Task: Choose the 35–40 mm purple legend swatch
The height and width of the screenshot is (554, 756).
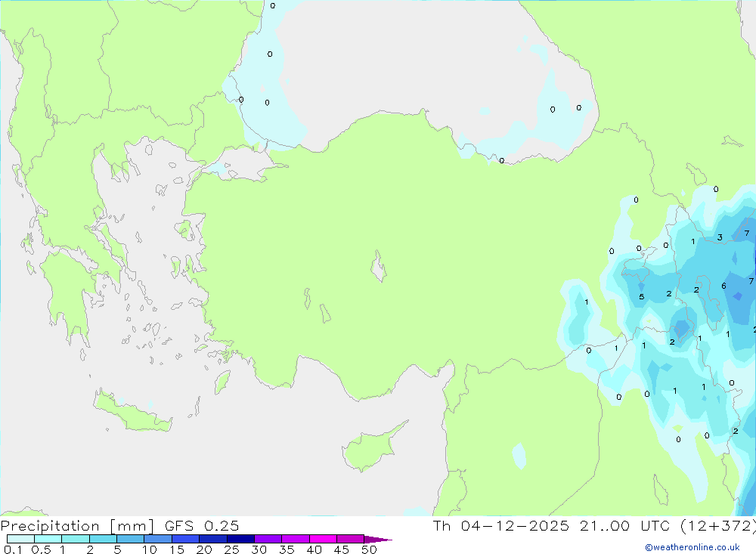Action: [x=296, y=539]
